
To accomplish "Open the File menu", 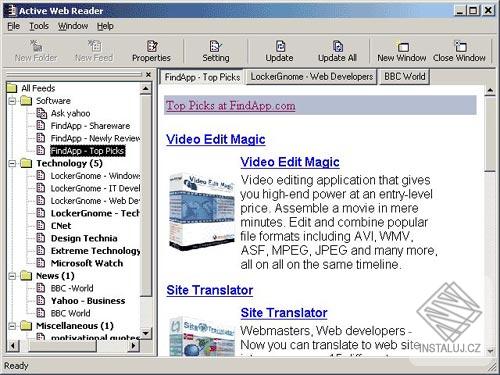I will pyautogui.click(x=14, y=26).
